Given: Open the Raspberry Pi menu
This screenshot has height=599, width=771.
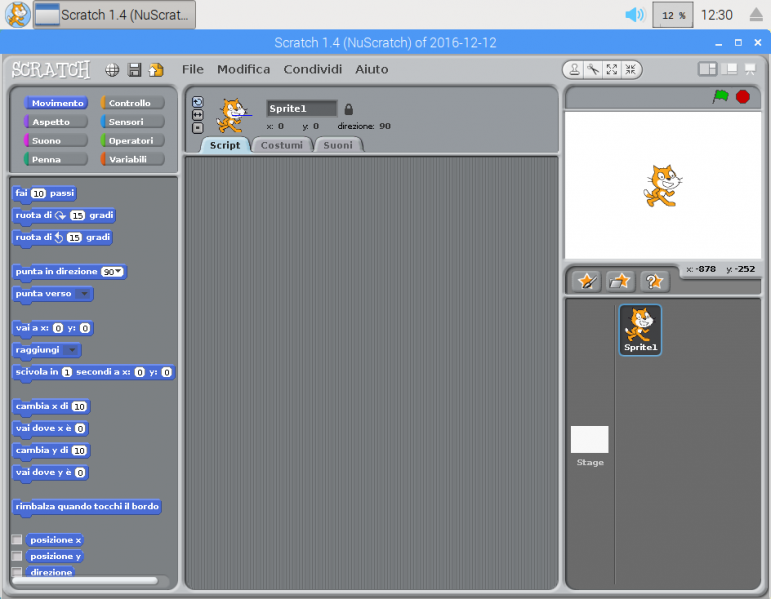Looking at the screenshot, I should pos(17,15).
